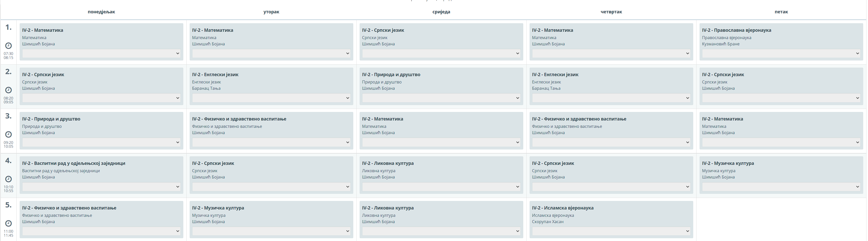Open Friday Православна вјеронаука dropdown

781,53
